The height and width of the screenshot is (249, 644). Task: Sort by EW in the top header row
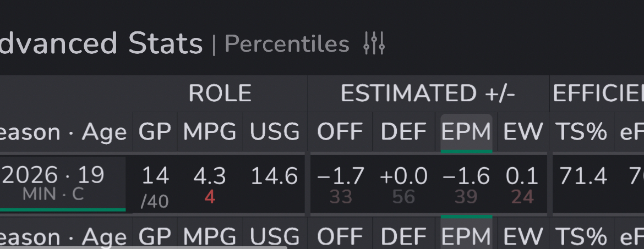[523, 132]
